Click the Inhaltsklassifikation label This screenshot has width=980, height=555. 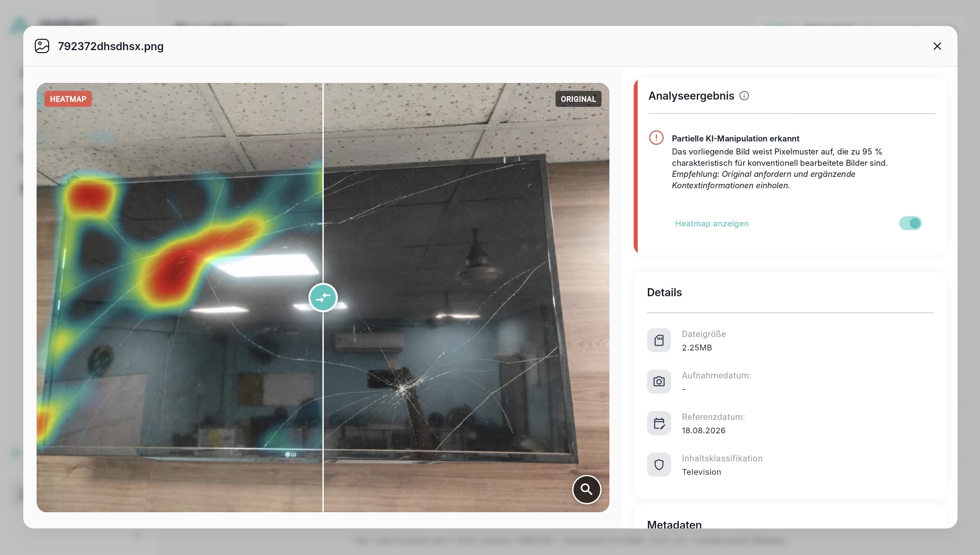[x=722, y=459]
